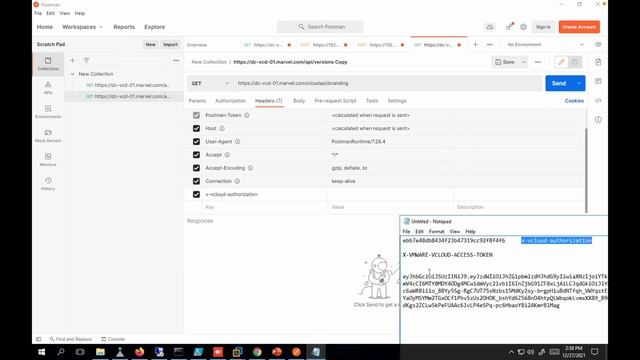This screenshot has width=640, height=360.
Task: Open the Collections sidebar panel
Action: [x=48, y=64]
